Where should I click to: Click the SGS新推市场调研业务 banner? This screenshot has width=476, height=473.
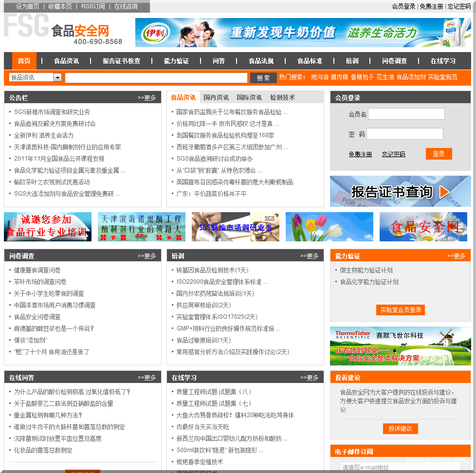pyautogui.click(x=235, y=227)
